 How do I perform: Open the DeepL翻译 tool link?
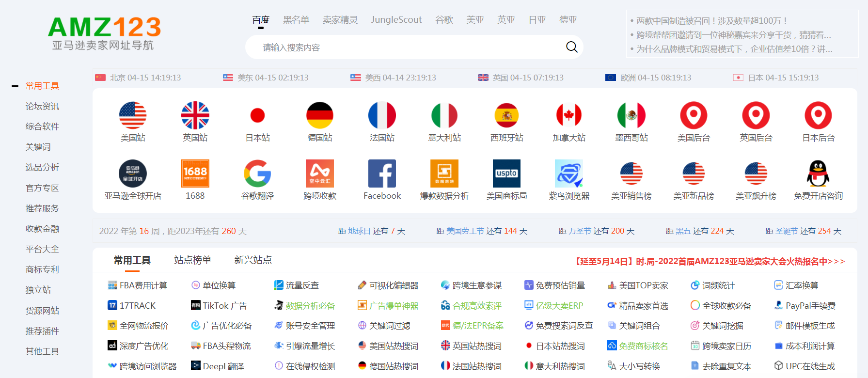pyautogui.click(x=218, y=366)
